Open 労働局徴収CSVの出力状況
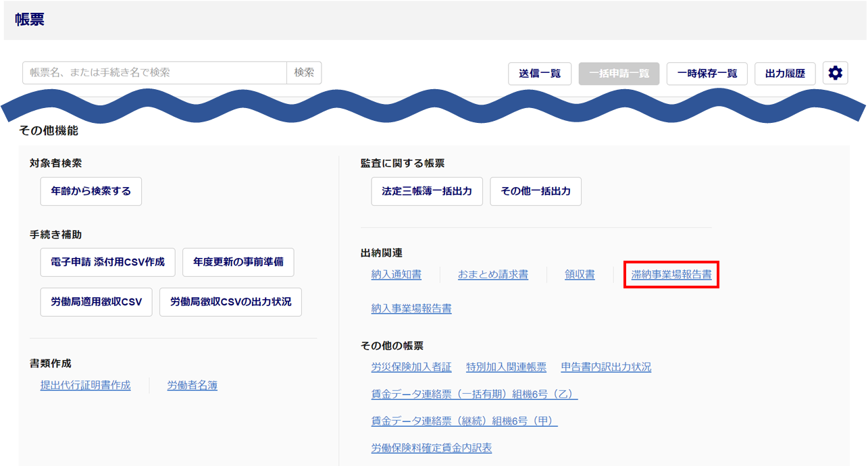This screenshot has height=466, width=868. click(230, 302)
